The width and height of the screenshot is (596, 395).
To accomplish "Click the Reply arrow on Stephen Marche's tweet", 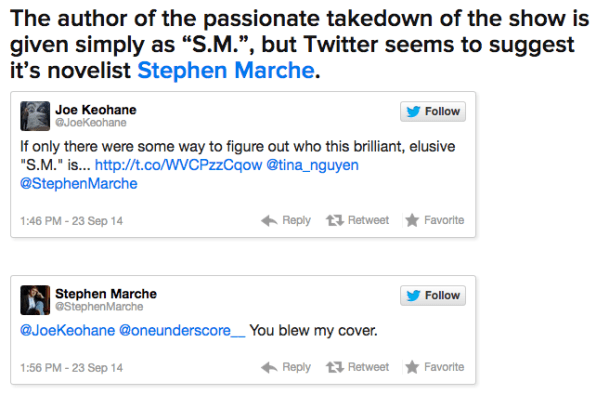I will click(269, 367).
